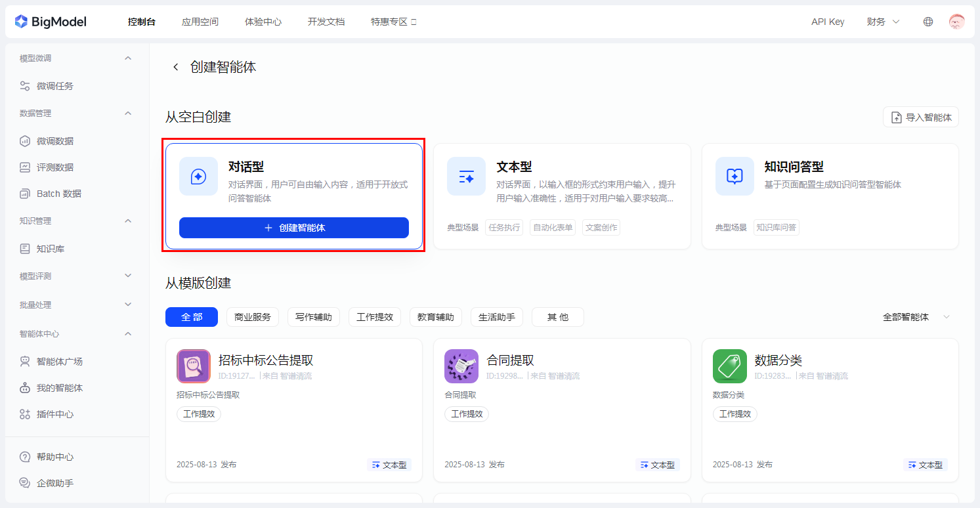Switch to the 应用空间 tab
Screen dimensions: 980x508
coord(200,22)
